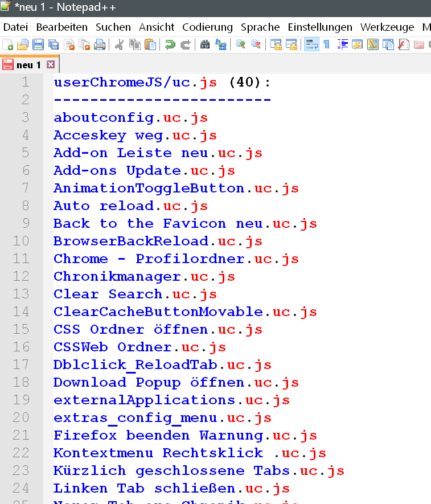Viewport: 431px width, 504px height.
Task: Click the line 'aboutconfig.uc.js'
Action: (130, 118)
